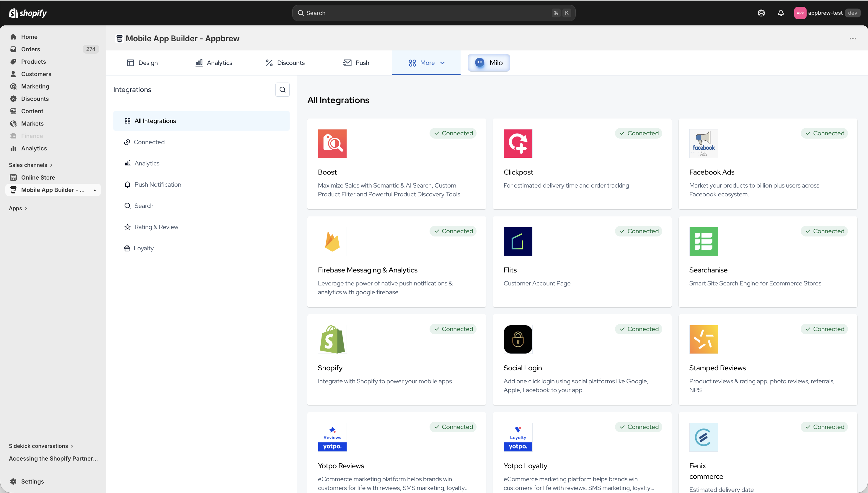This screenshot has height=493, width=868.
Task: Expand the Apps section in sidebar
Action: [18, 208]
